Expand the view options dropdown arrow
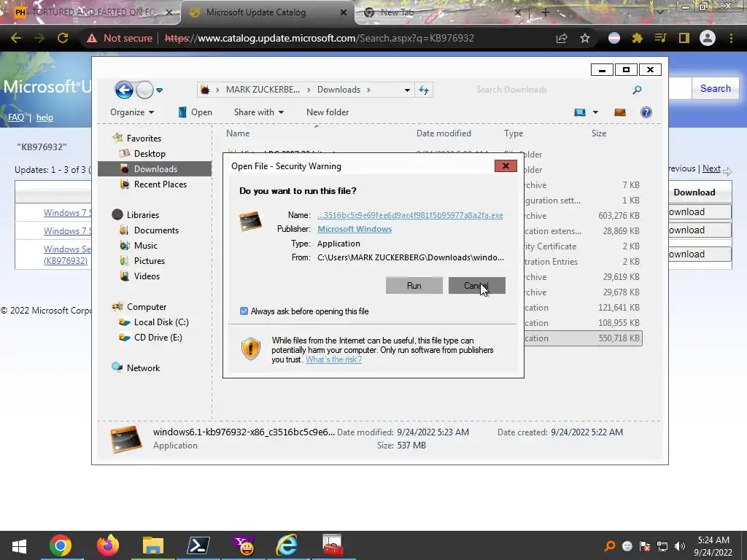The height and width of the screenshot is (560, 747). [x=595, y=112]
